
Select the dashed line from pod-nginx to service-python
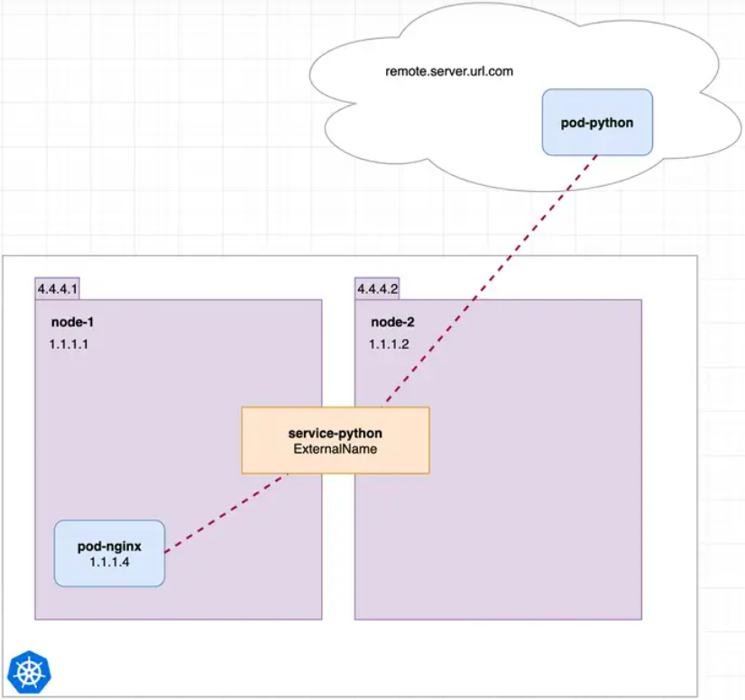click(225, 512)
